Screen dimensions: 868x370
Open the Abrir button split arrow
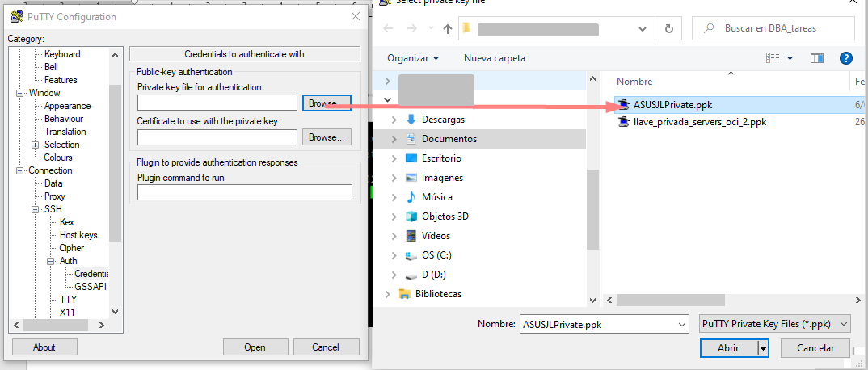[764, 348]
